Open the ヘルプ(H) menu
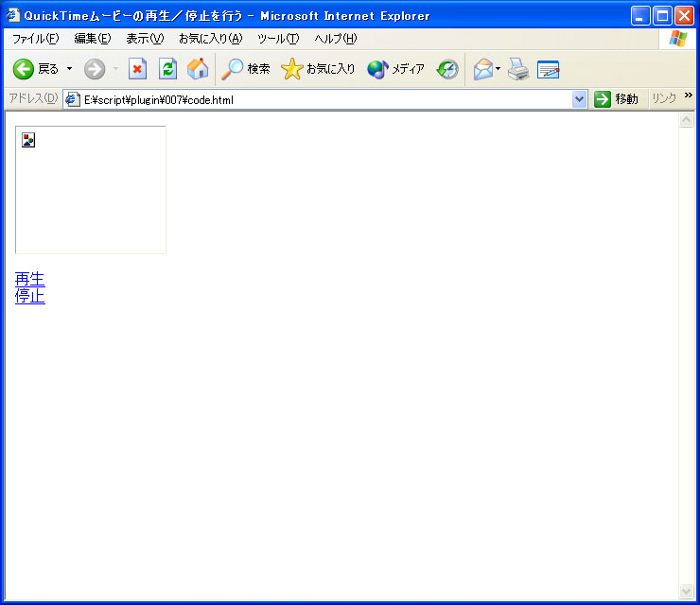This screenshot has width=700, height=605. [x=335, y=39]
